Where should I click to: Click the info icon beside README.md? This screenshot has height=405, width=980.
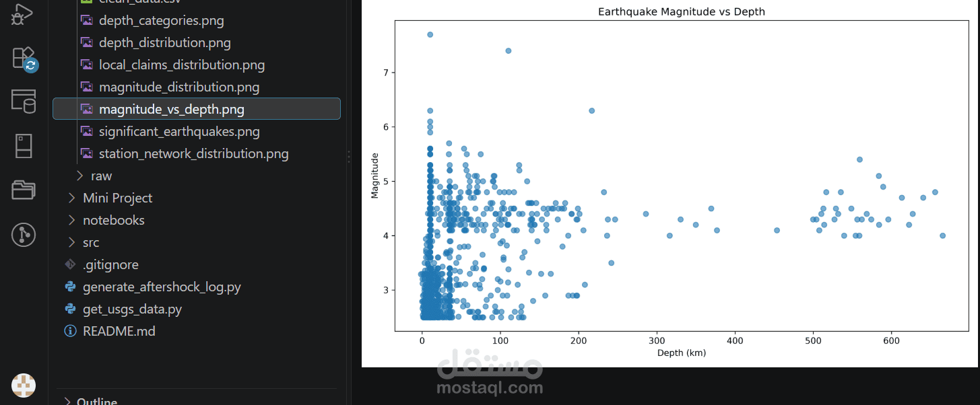tap(70, 331)
